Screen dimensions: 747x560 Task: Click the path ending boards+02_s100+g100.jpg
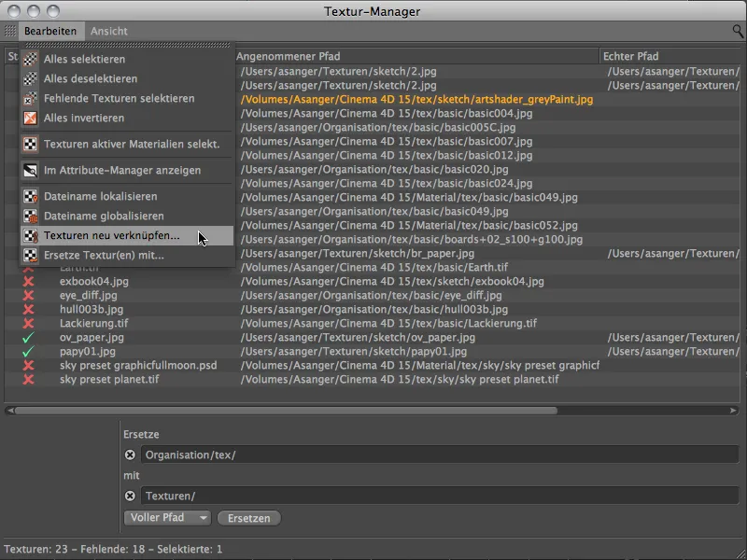point(411,240)
